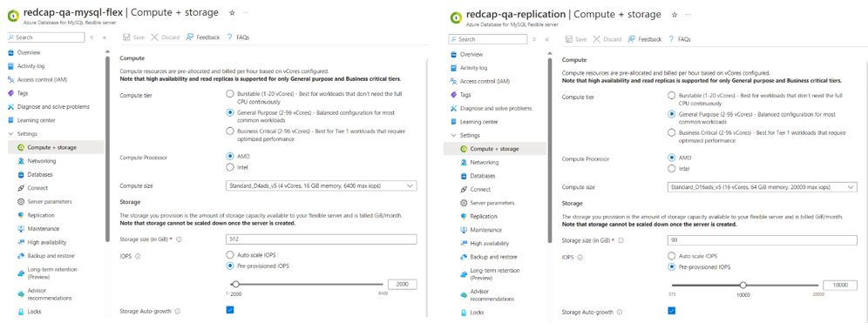
Task: Click Feedback in redcap-qa-mysql-flex toolbar
Action: pos(202,37)
